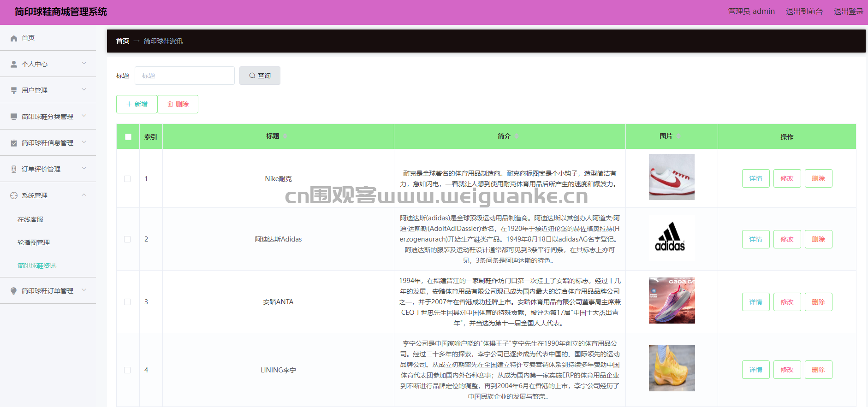Sort by the 简介 column sort arrows
Image resolution: width=868 pixels, height=407 pixels.
click(517, 136)
